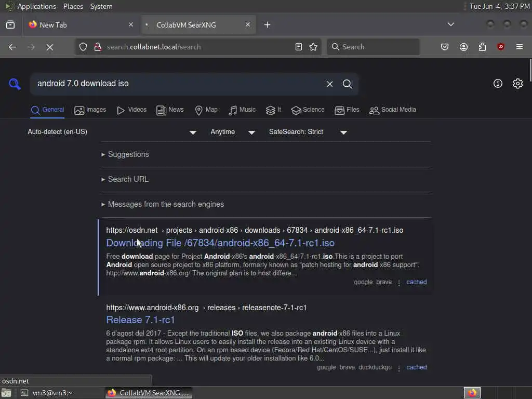Open the Places menu

tap(73, 6)
